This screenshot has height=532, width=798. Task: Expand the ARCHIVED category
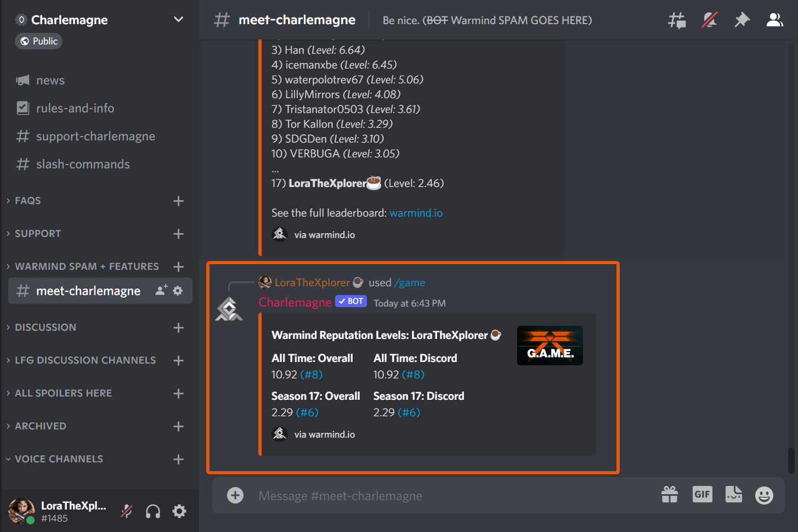[x=40, y=426]
